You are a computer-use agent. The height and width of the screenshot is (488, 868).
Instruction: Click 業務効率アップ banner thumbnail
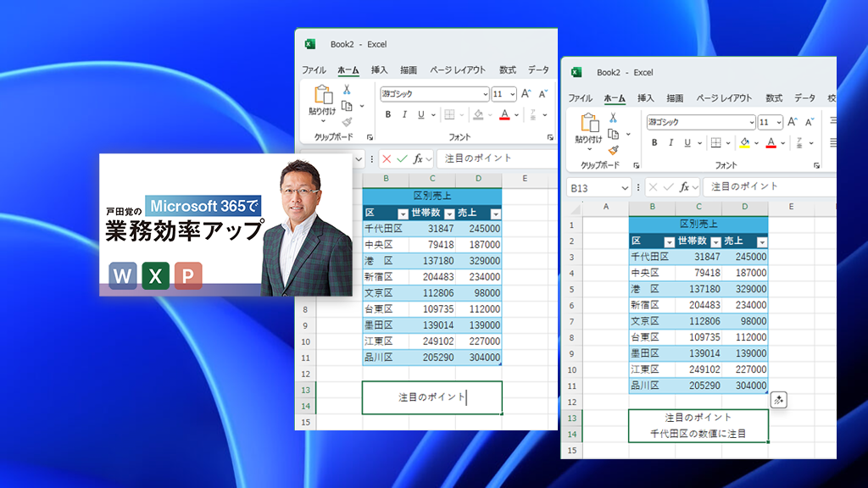point(225,225)
